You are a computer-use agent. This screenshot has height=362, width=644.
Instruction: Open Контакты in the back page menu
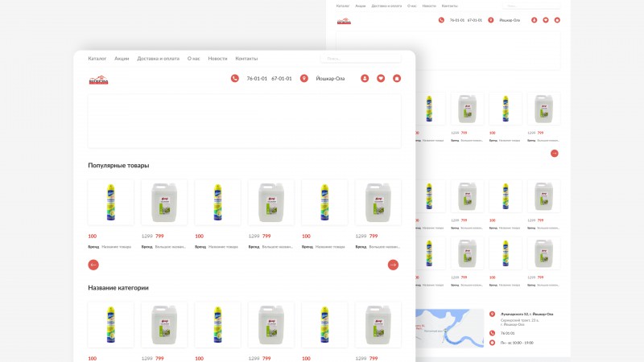pos(449,6)
